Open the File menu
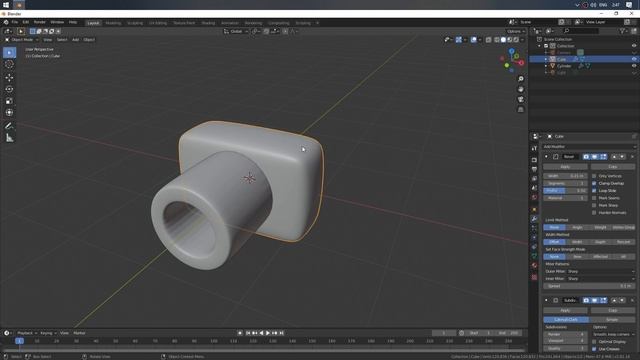 click(15, 22)
